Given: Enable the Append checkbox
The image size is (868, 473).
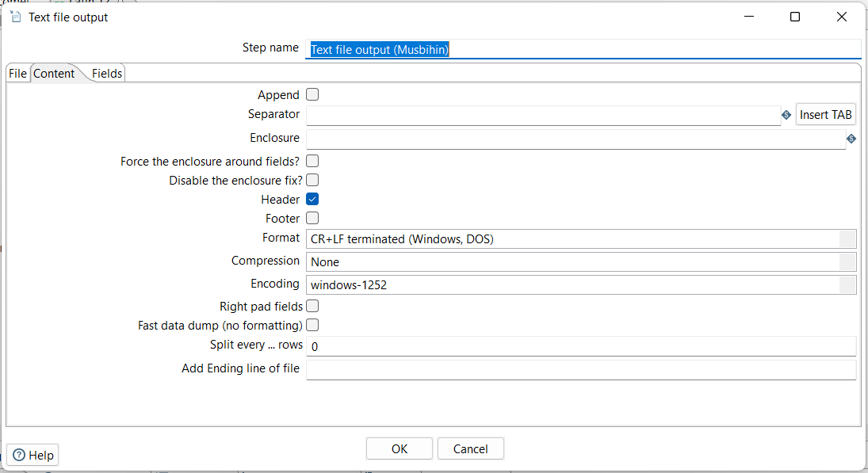Looking at the screenshot, I should click(x=312, y=94).
